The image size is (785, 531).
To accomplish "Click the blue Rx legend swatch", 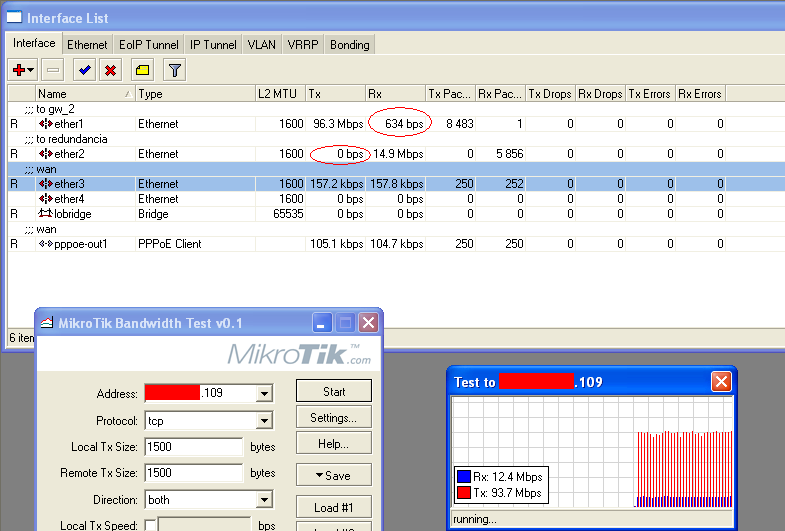I will coord(464,476).
